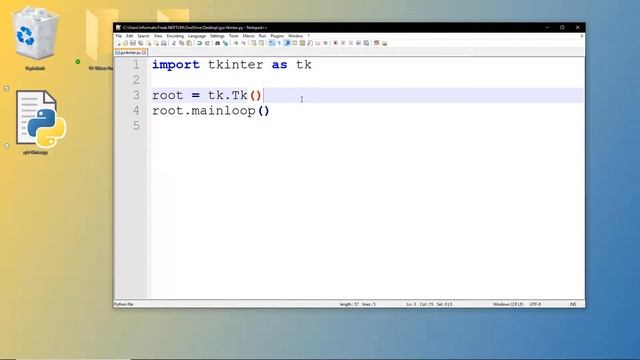Open the User Defined Language dialog icon
This screenshot has width=640, height=360.
tap(294, 43)
